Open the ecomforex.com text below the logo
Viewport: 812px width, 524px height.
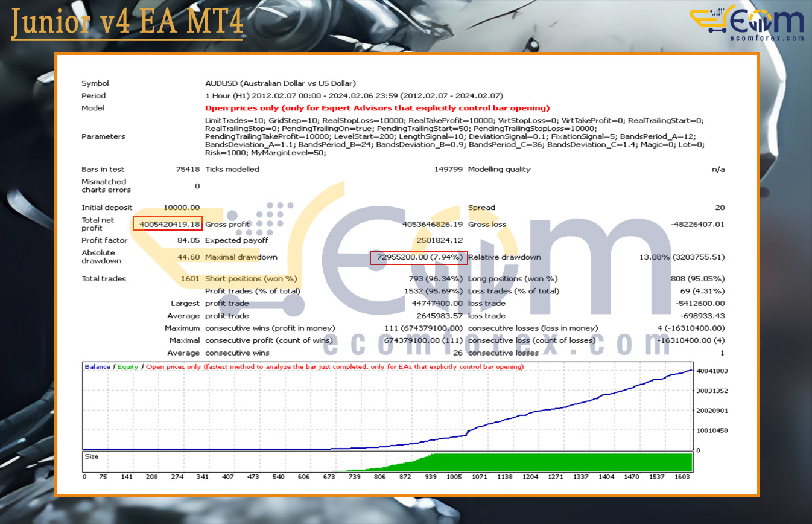click(767, 39)
